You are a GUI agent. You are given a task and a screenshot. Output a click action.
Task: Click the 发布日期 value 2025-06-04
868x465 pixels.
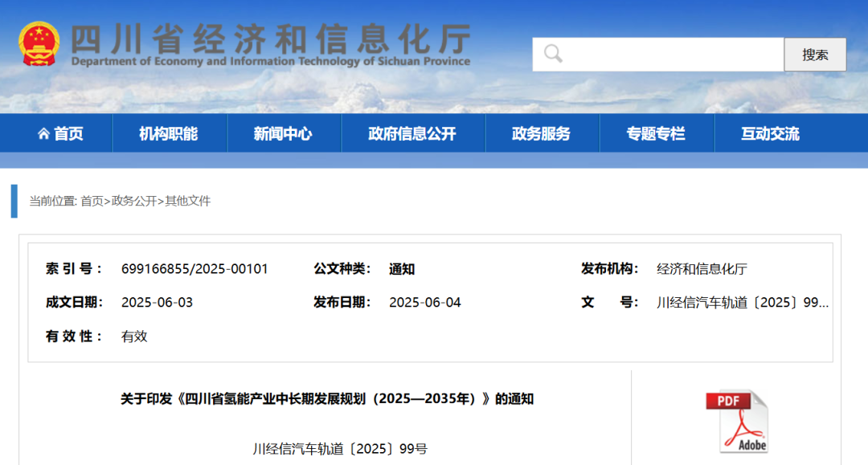(424, 303)
